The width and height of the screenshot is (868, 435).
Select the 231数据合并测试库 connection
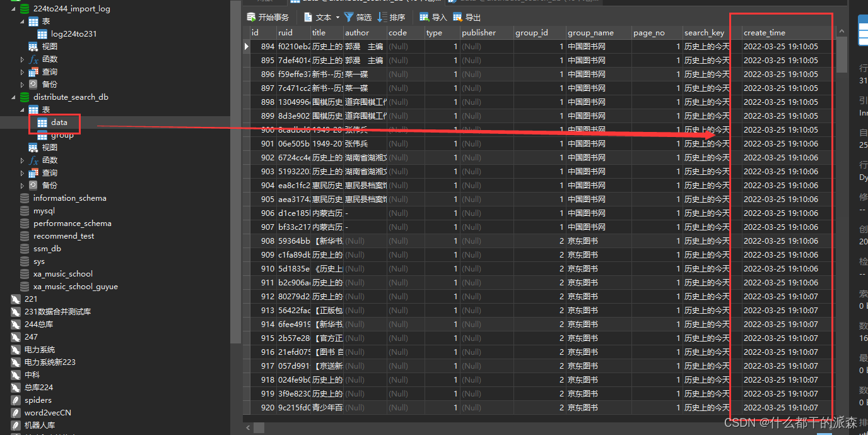[x=58, y=312]
